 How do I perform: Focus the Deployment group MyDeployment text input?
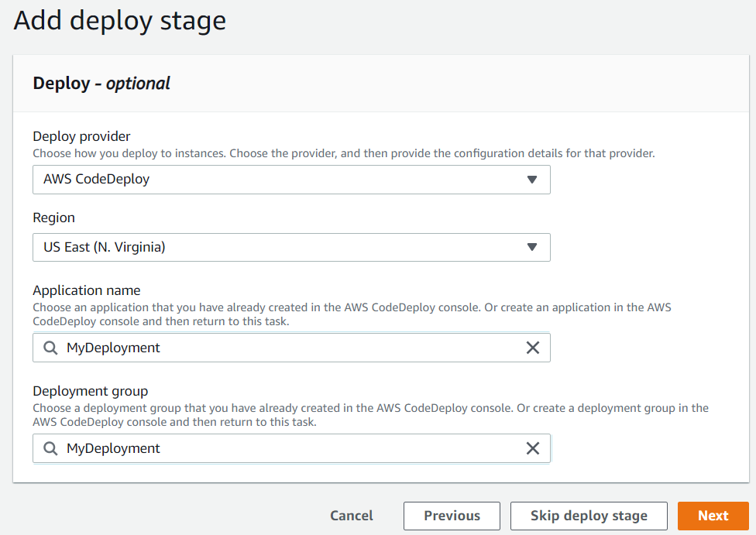click(291, 448)
